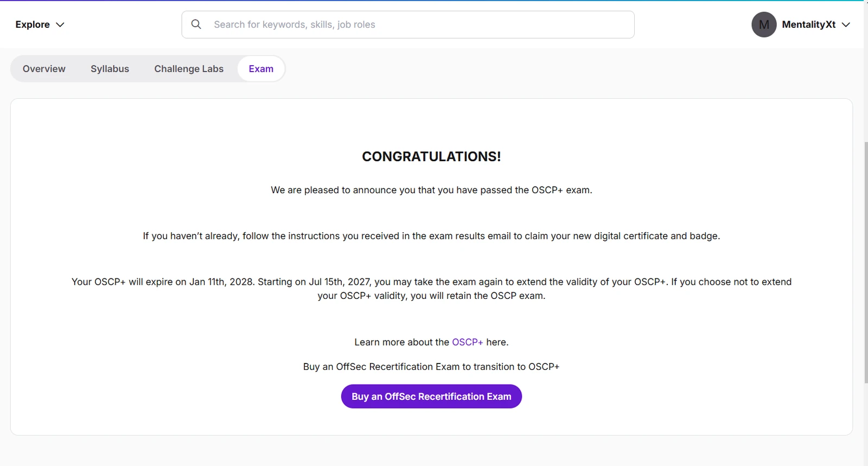Open the Syllabus tab
The image size is (868, 466).
(110, 69)
